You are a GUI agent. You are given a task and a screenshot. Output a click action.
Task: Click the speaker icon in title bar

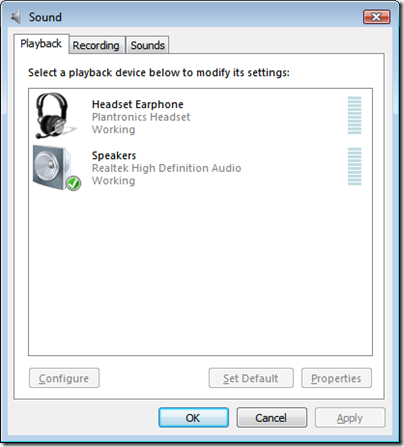point(16,17)
